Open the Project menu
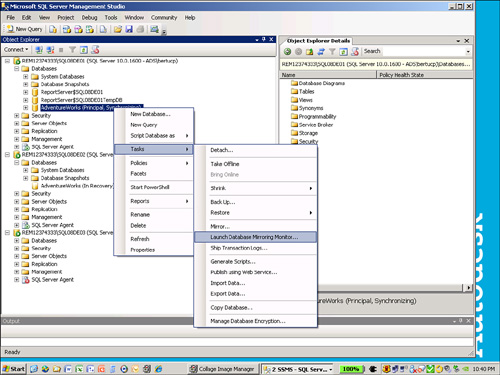500x375 pixels. pos(66,18)
